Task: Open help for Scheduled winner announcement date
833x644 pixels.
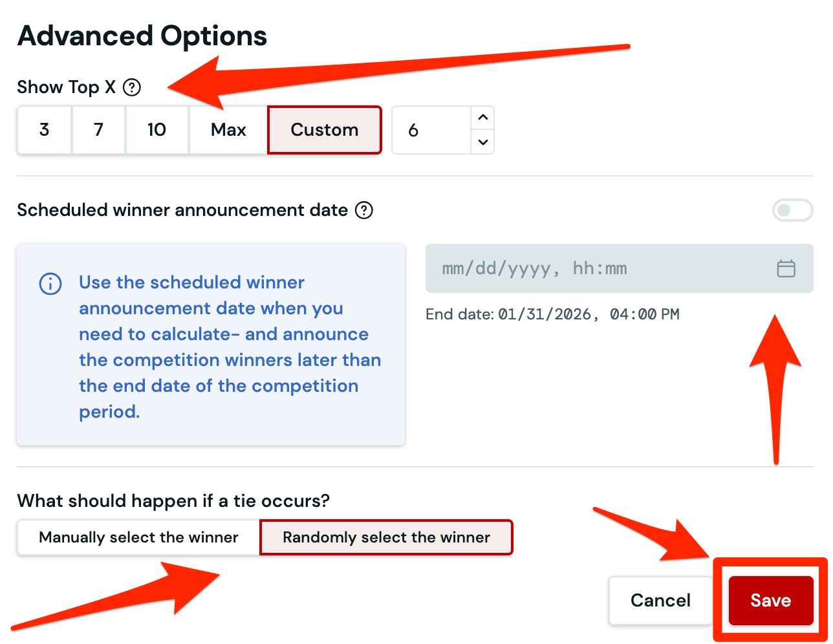Action: tap(364, 210)
